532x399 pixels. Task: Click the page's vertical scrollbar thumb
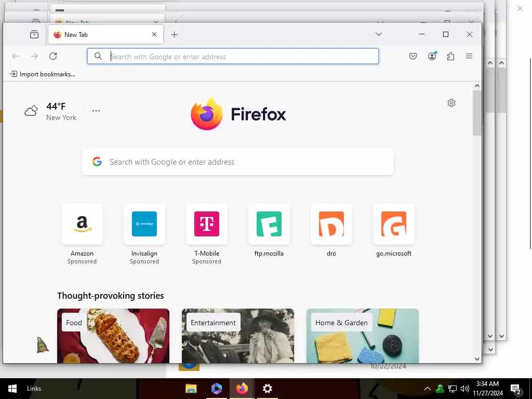click(x=477, y=113)
